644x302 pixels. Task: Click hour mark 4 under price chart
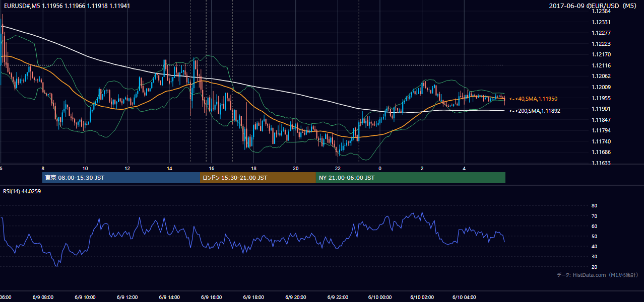pos(465,169)
